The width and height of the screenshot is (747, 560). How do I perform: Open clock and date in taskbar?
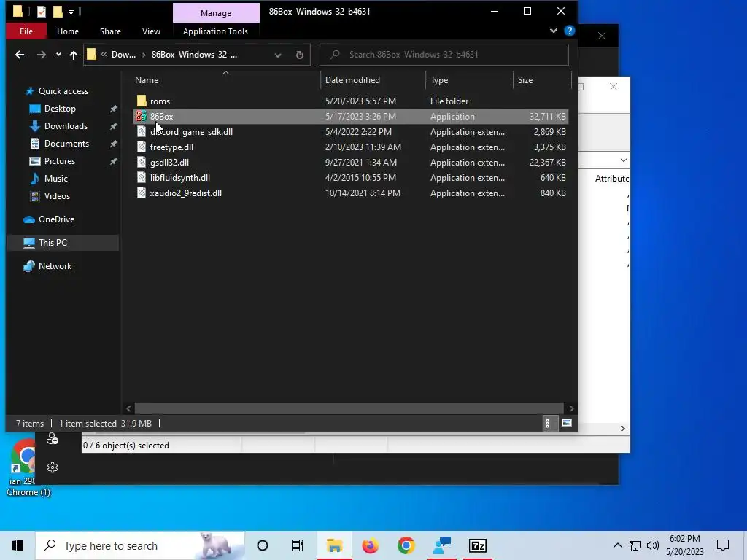[684, 545]
